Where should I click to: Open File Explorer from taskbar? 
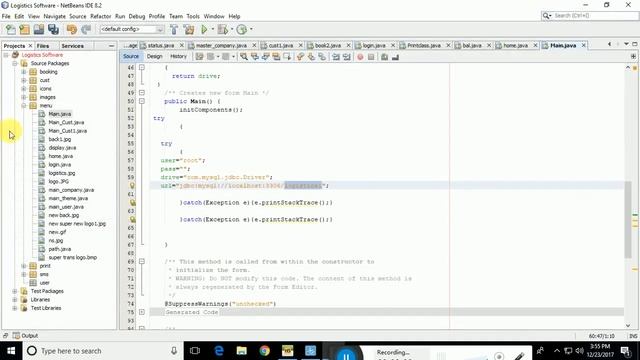click(242, 351)
